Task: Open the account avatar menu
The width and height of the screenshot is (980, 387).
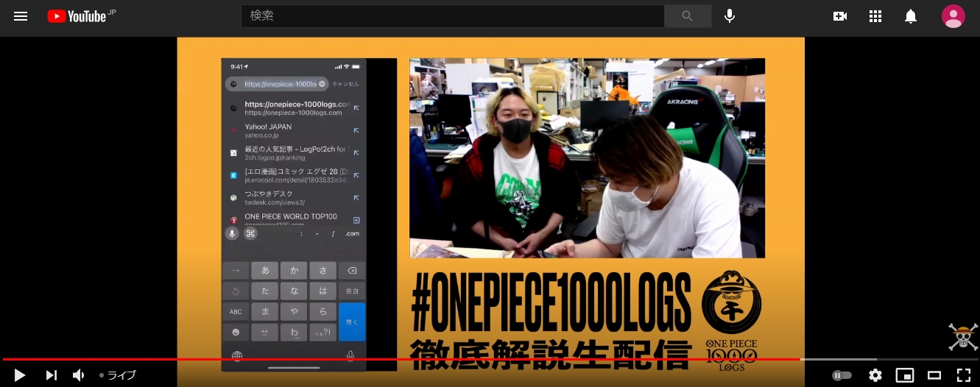Action: click(953, 16)
